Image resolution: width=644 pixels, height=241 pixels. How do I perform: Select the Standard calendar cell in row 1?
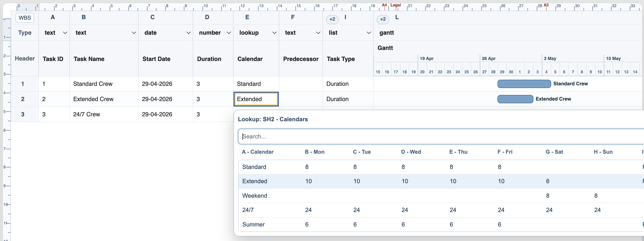click(x=256, y=84)
